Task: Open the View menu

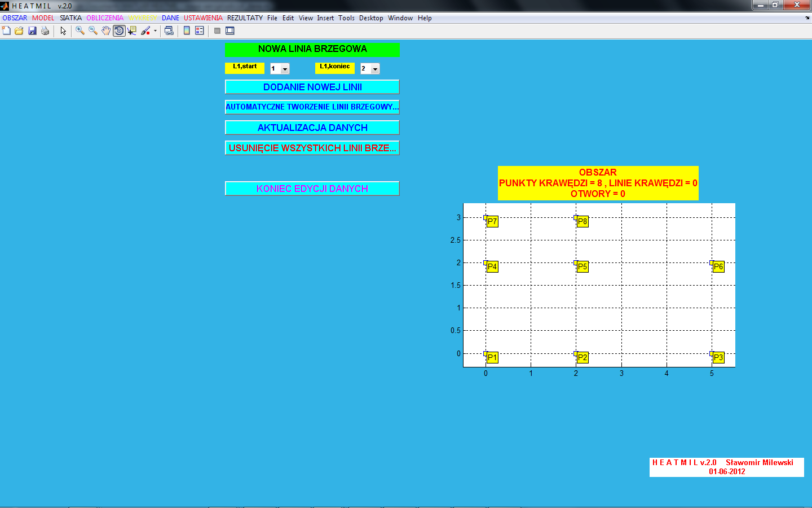Action: [x=306, y=18]
